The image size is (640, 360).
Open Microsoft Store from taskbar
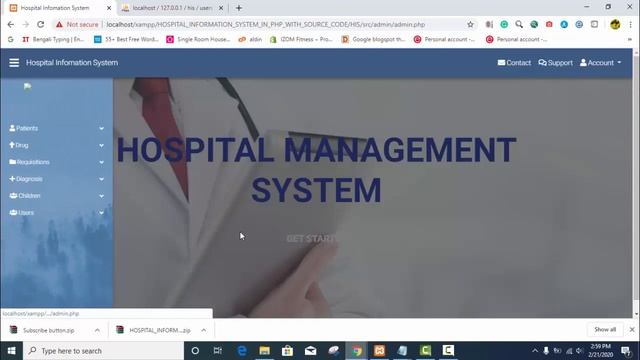pos(287,351)
